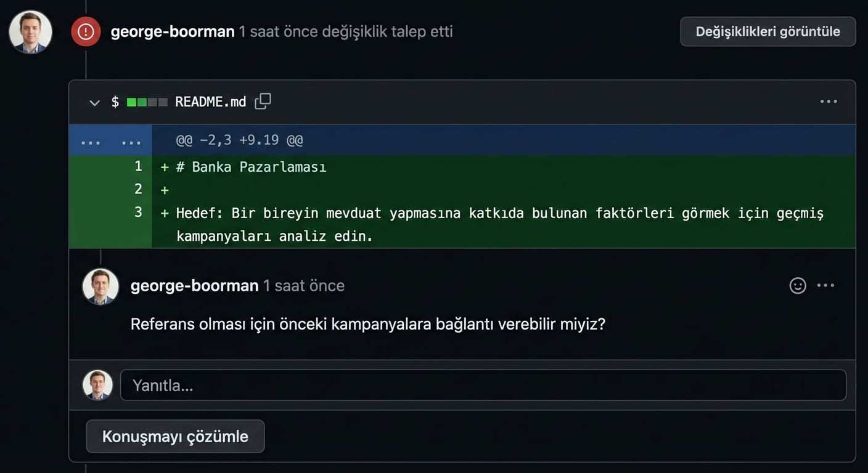Open the comment's three-dot options menu
The image size is (868, 473).
pos(826,285)
